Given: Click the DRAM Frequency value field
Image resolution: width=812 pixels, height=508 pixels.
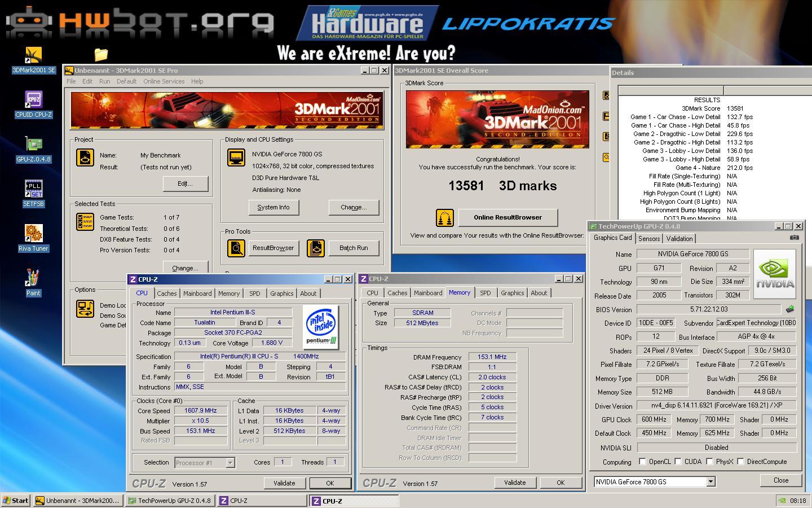Looking at the screenshot, I should point(492,357).
